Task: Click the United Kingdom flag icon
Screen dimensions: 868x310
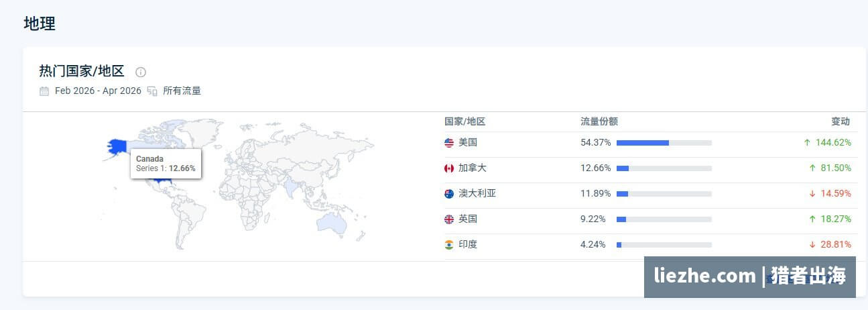Action: pos(449,219)
